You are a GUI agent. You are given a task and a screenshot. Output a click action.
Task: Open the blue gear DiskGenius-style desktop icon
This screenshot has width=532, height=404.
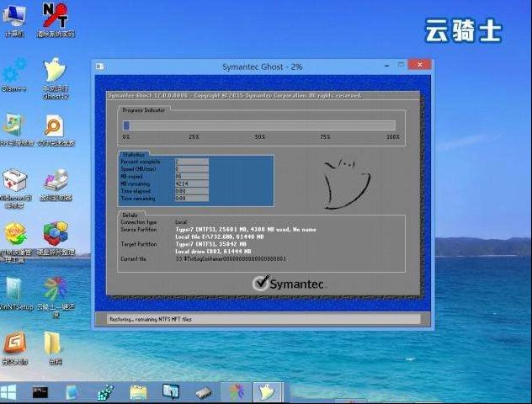[14, 72]
